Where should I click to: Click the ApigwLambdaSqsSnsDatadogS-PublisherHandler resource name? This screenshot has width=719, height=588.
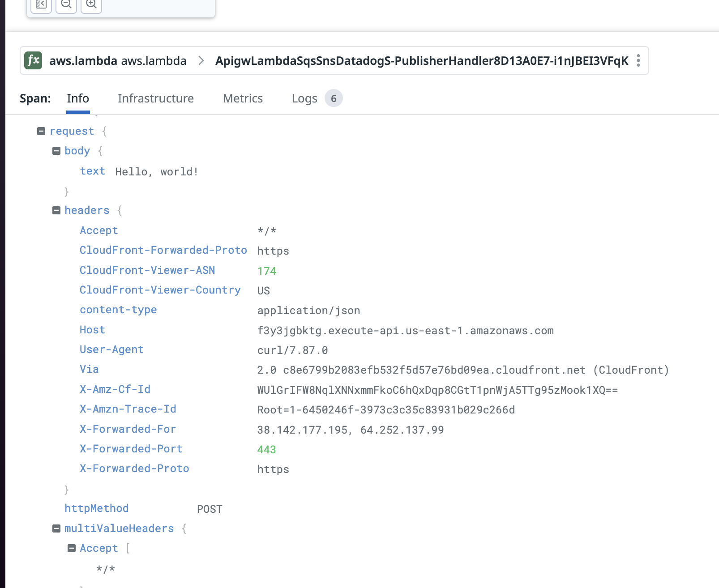(422, 60)
